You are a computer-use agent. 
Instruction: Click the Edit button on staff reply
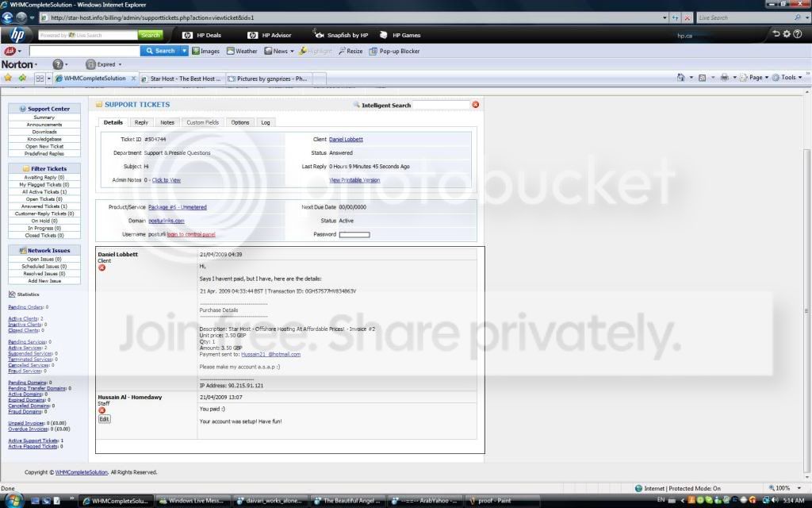104,419
